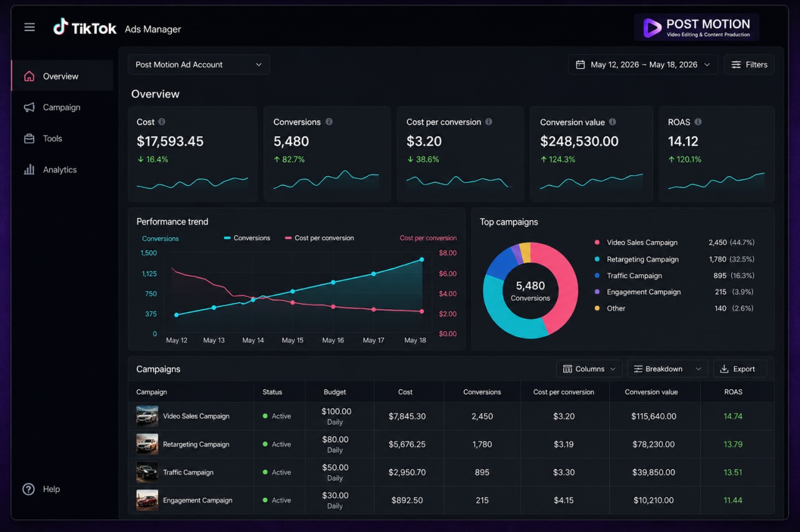The width and height of the screenshot is (800, 532).
Task: Click the calendar icon in date range
Action: pos(580,64)
